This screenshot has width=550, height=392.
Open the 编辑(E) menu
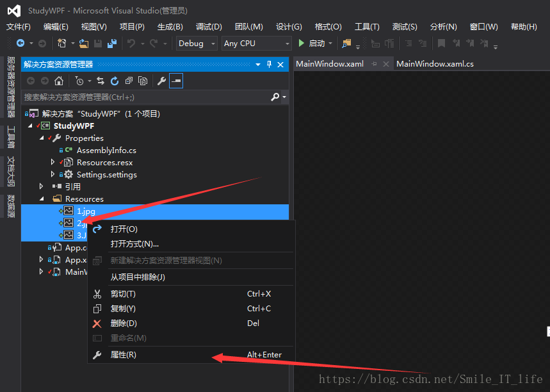click(56, 27)
